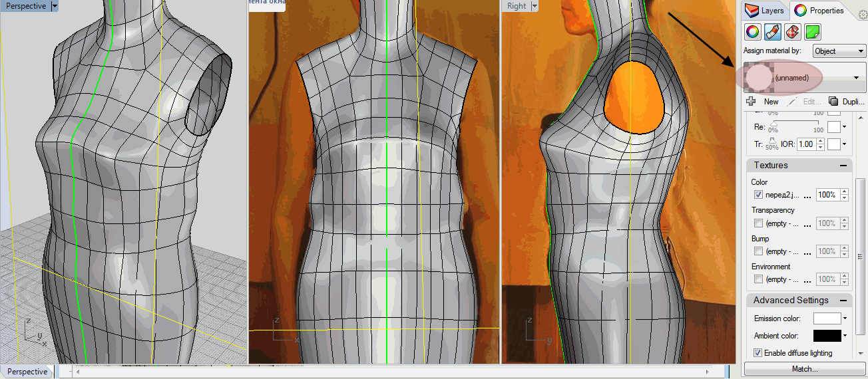The image size is (868, 379).
Task: Uncheck the Color texture checkbox
Action: pos(758,195)
